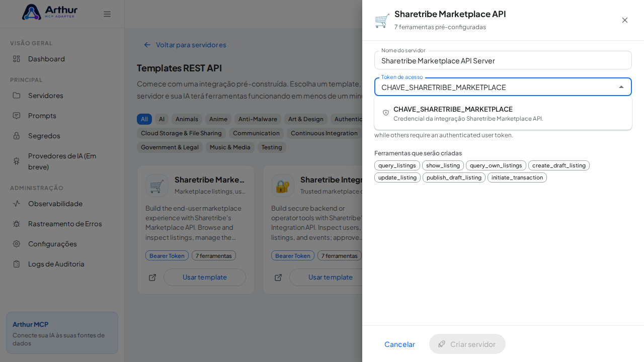Open Rastreamento de Erros page

coord(62,224)
